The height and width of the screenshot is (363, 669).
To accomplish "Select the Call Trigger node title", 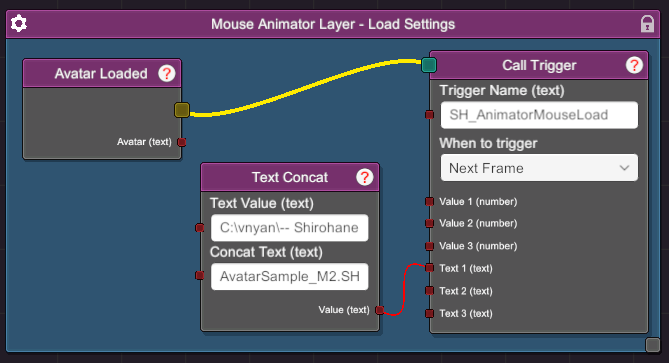I will tap(539, 65).
